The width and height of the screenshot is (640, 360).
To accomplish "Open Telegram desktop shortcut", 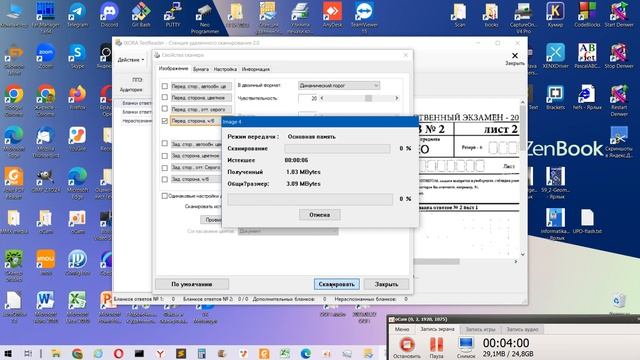I will pyautogui.click(x=77, y=15).
